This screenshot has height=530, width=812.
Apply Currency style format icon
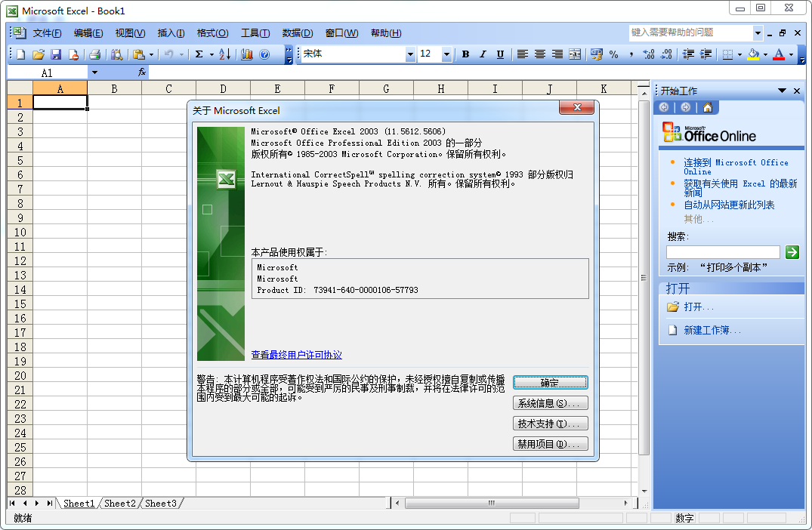click(597, 54)
